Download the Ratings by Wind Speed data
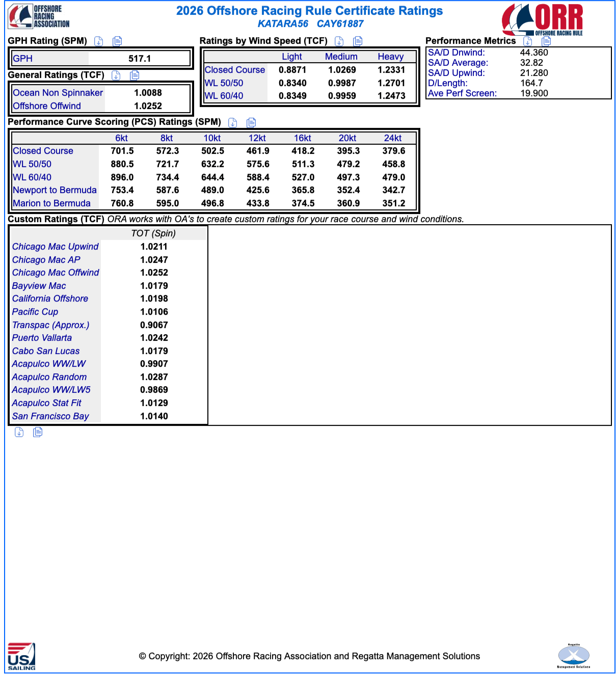The image size is (616, 677). pos(339,41)
